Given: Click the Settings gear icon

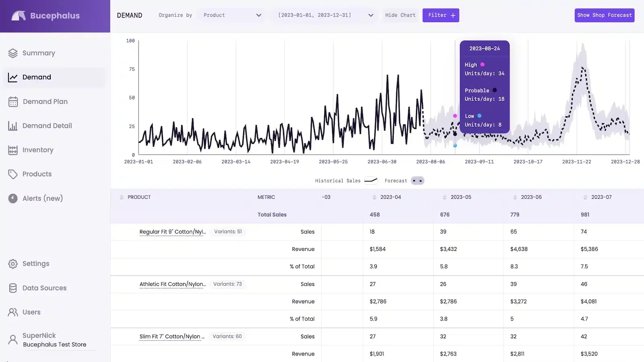Looking at the screenshot, I should tap(13, 264).
